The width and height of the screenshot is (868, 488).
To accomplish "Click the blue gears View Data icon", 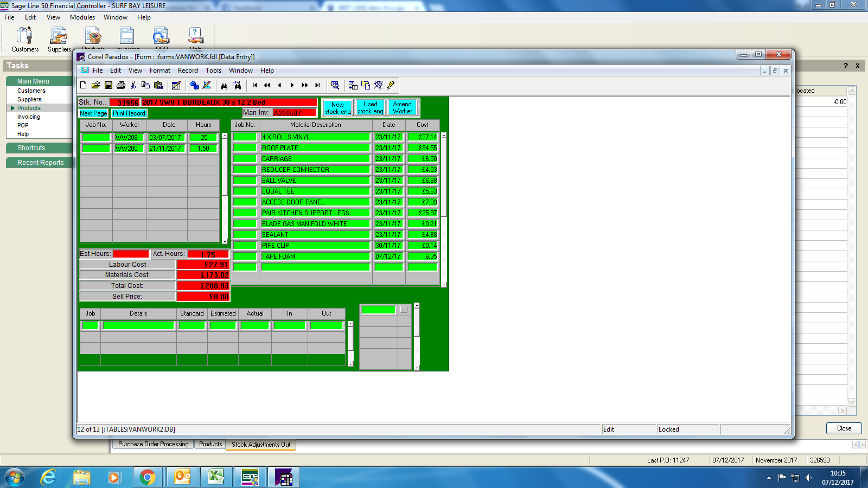I will pos(194,85).
